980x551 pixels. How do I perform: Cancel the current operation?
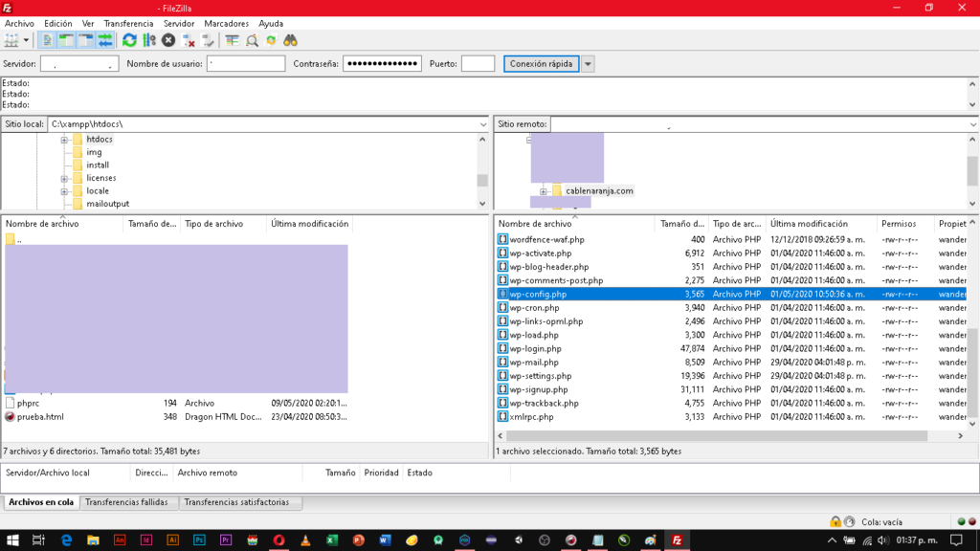coord(168,40)
